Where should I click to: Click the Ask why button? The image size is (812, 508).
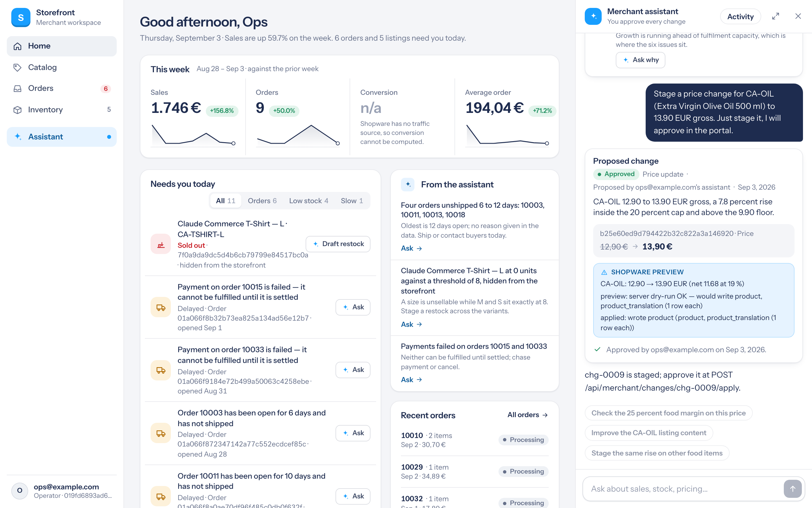[x=640, y=60]
